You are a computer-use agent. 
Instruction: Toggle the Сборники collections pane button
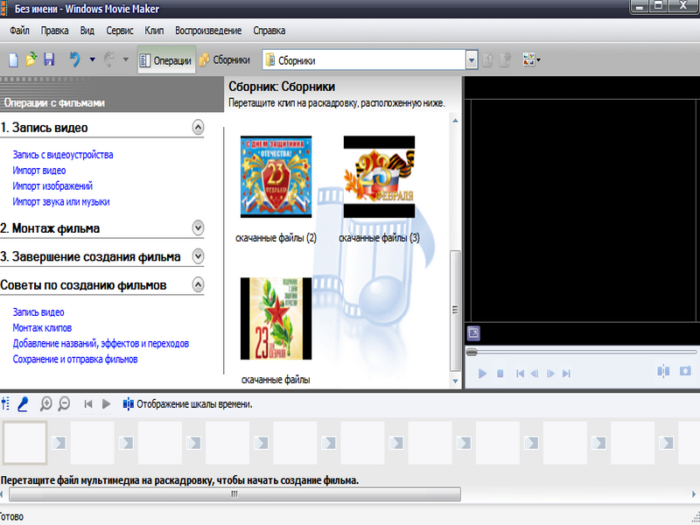point(225,60)
